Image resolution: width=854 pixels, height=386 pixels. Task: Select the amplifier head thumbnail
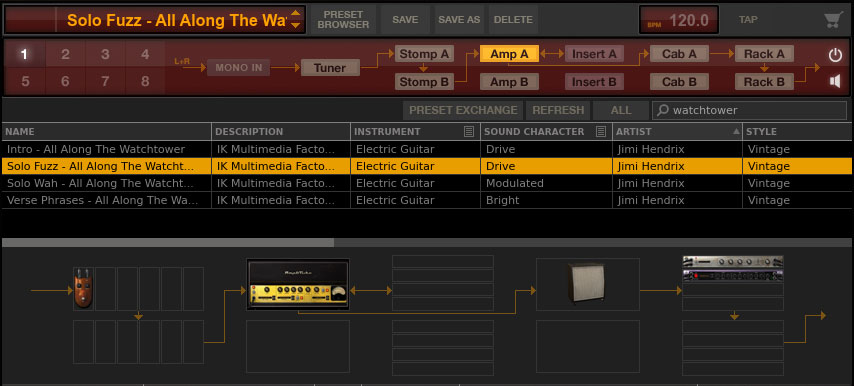click(298, 284)
